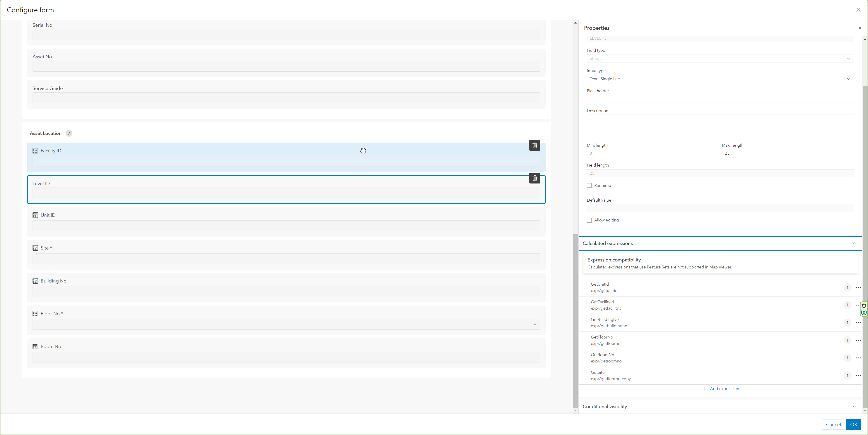The width and height of the screenshot is (868, 435).
Task: Open options menu for GetSite expression
Action: tap(858, 375)
